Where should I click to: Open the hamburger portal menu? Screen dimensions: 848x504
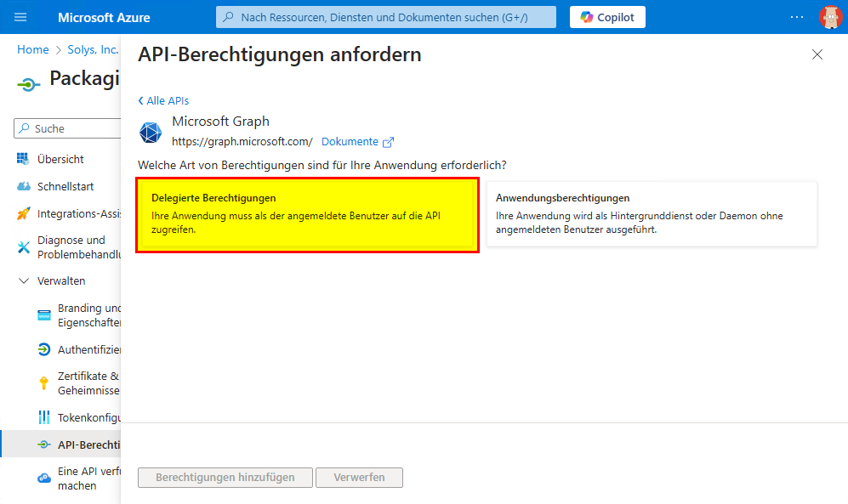point(21,17)
